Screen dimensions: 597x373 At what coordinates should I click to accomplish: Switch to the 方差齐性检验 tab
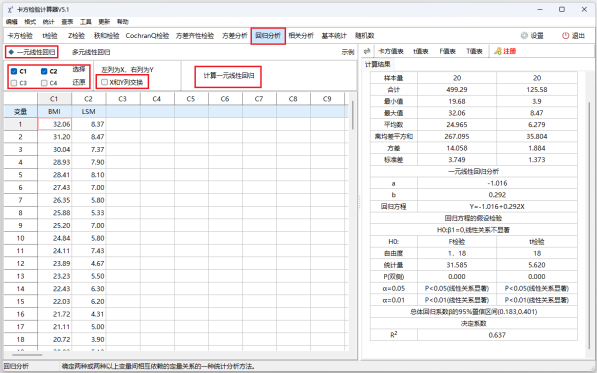(x=195, y=36)
